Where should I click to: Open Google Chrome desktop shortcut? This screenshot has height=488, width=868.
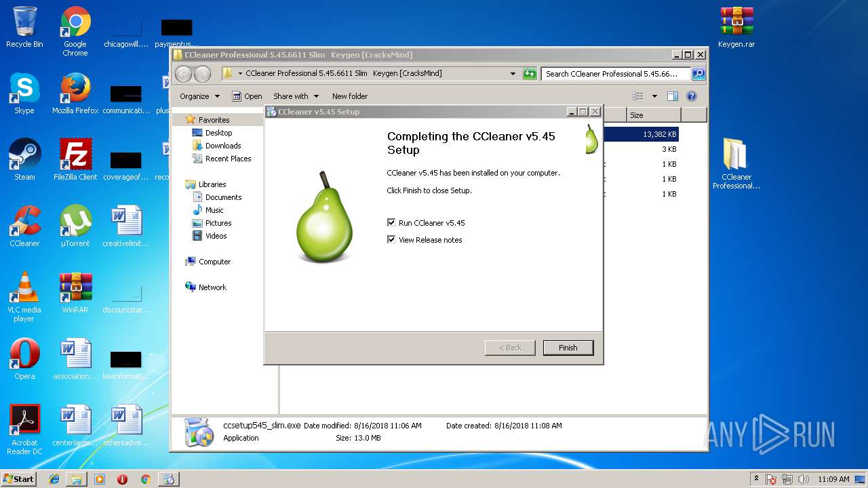coord(75,32)
